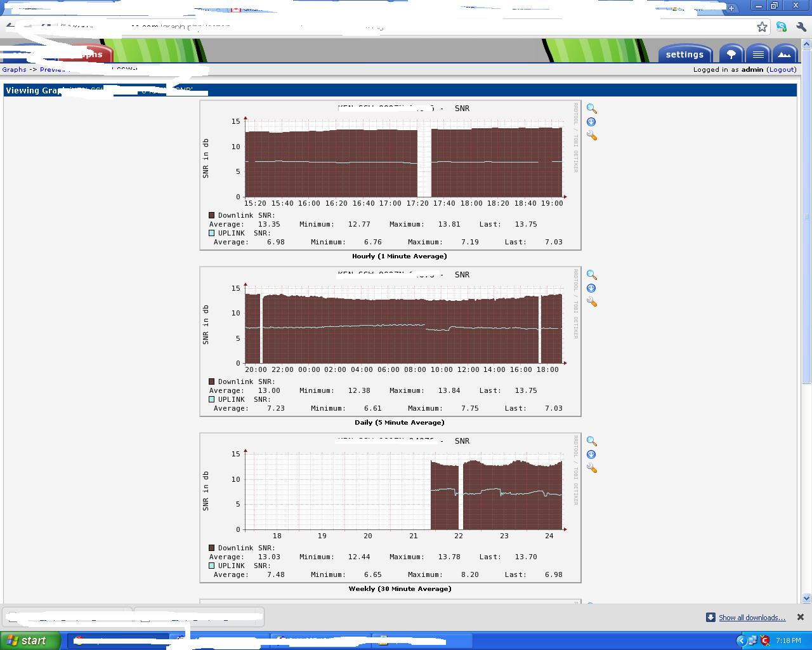Download CSV export for Hourly graph
812x650 pixels.
(x=591, y=122)
